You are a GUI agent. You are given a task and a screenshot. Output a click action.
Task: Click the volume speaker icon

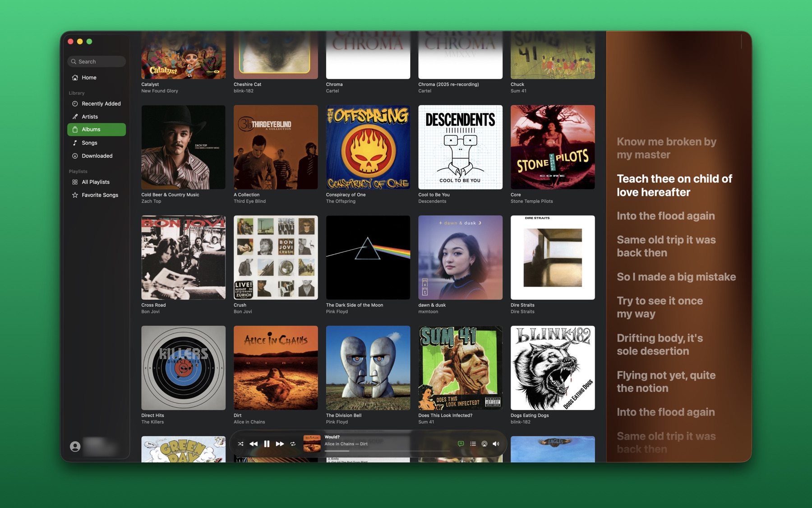click(x=496, y=444)
